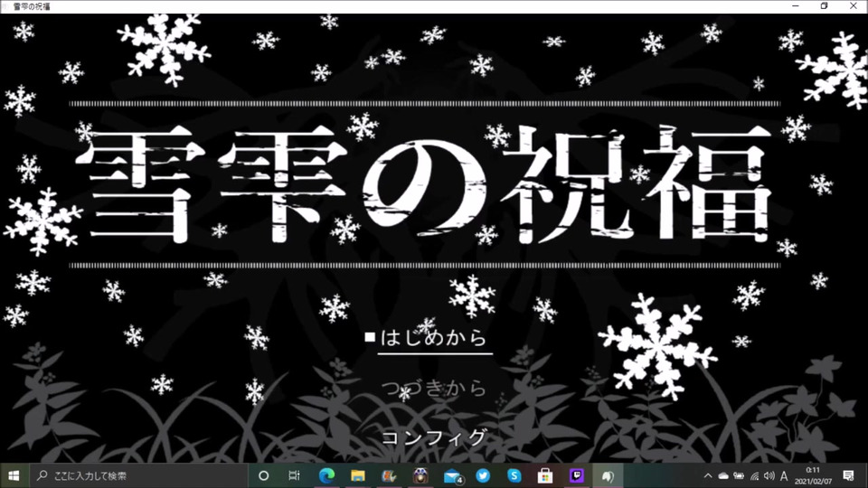Close the 雪雫の祝福 game window

click(x=853, y=6)
